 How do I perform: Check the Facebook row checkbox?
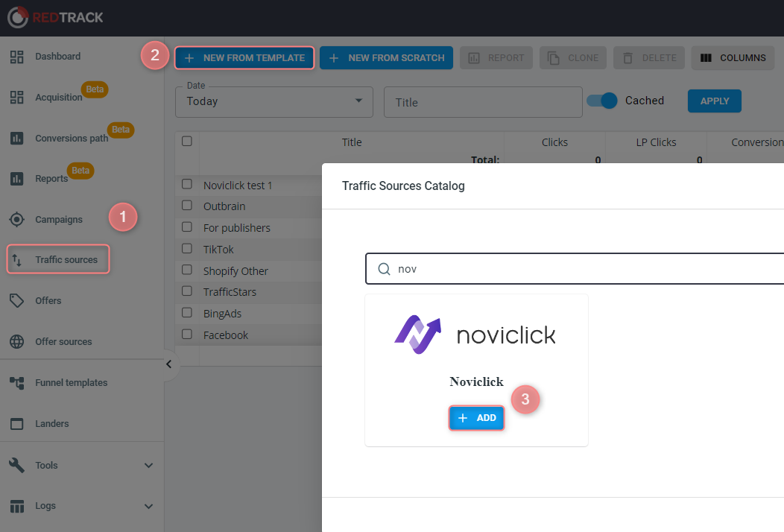coord(187,334)
